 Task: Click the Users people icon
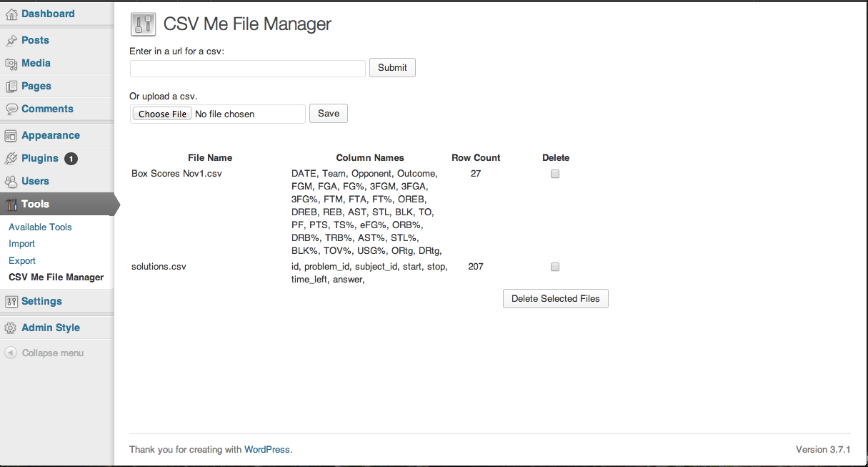11,181
